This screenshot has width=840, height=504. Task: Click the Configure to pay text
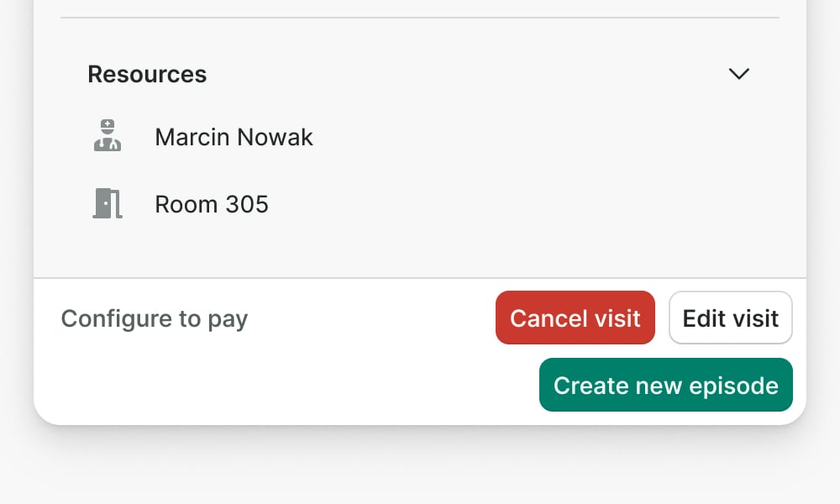pos(155,319)
